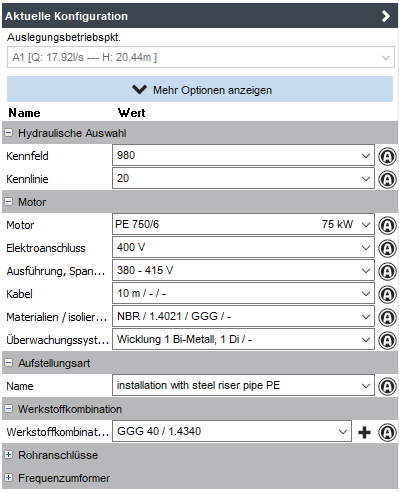Image resolution: width=399 pixels, height=492 pixels.
Task: Click the auto icon for Überwachungssystem row
Action: click(387, 340)
